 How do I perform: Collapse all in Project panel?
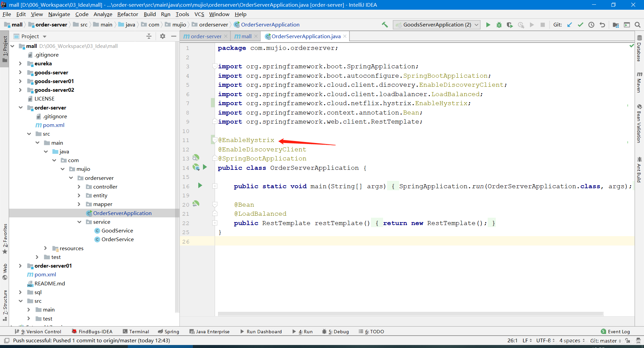pos(149,36)
